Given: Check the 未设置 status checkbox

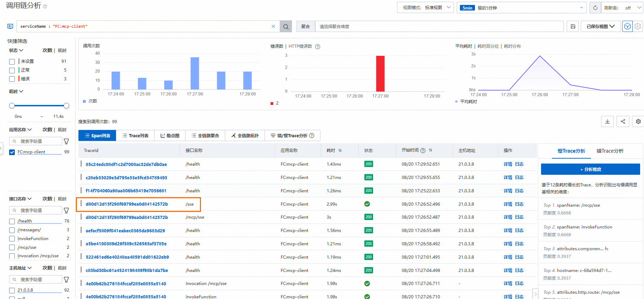Looking at the screenshot, I should pos(12,61).
